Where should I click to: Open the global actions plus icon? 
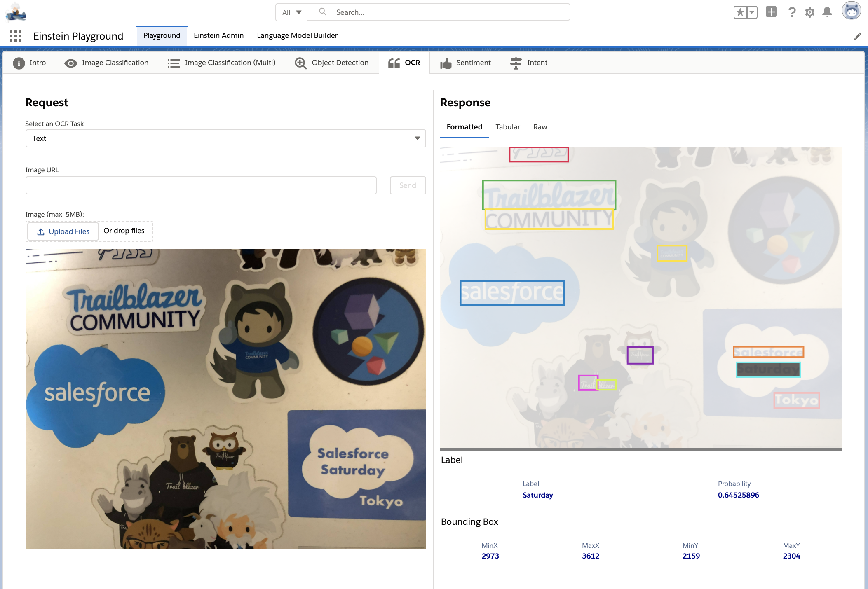pyautogui.click(x=771, y=12)
